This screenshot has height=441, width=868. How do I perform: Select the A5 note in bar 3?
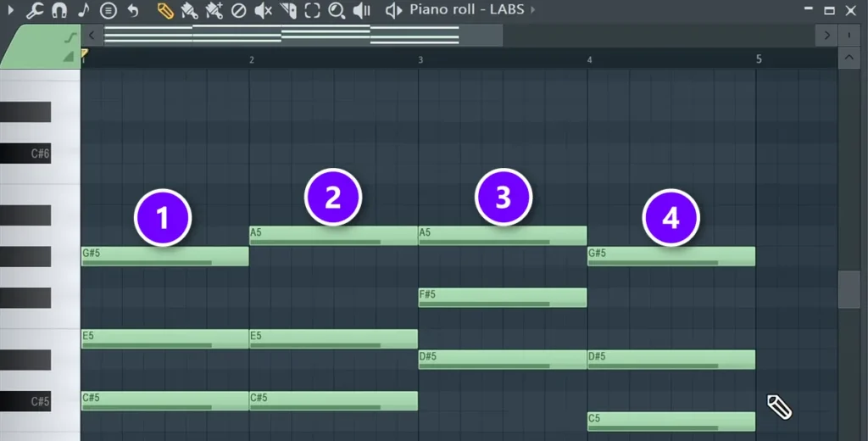(x=503, y=236)
